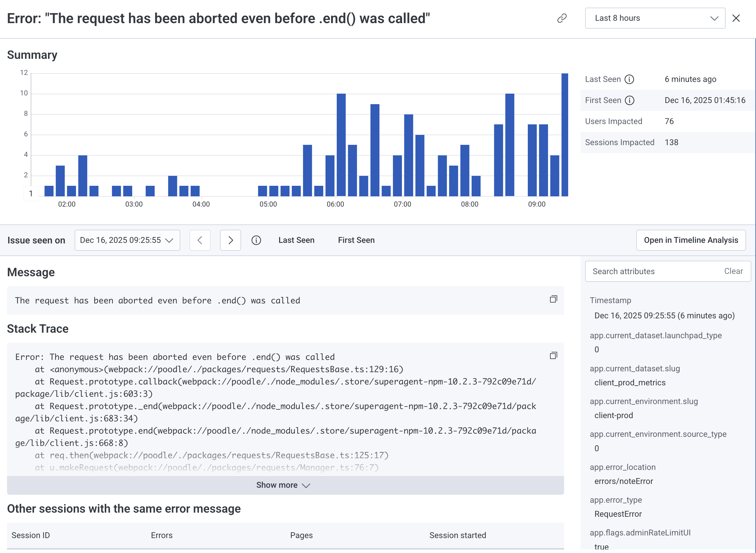
Task: Jump to the Last Seen occurrence
Action: (296, 240)
